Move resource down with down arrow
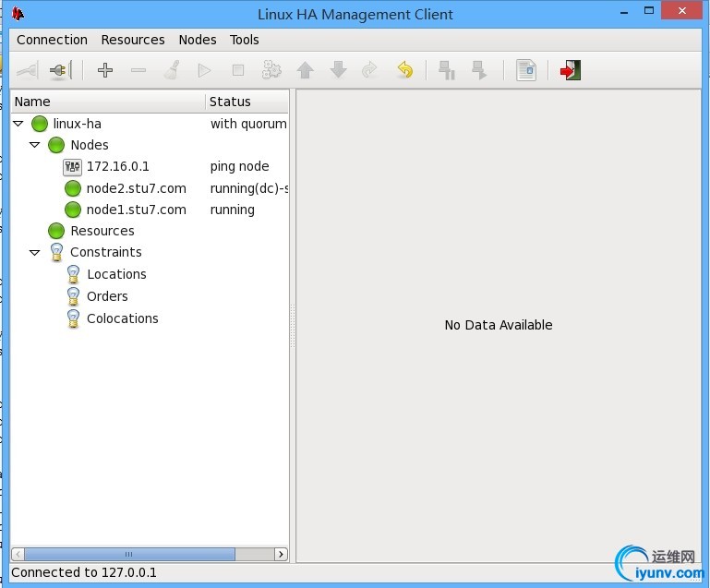Image resolution: width=710 pixels, height=588 pixels. click(x=338, y=70)
